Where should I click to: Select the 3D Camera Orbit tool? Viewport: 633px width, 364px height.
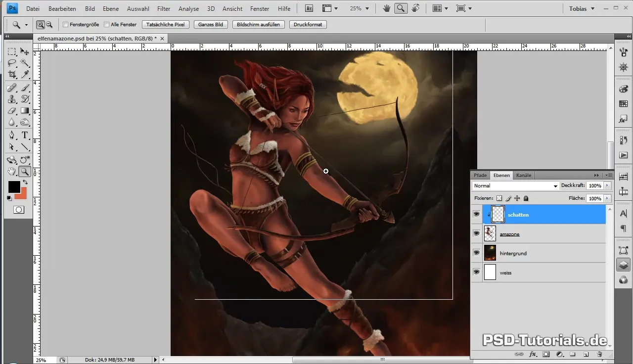(25, 160)
